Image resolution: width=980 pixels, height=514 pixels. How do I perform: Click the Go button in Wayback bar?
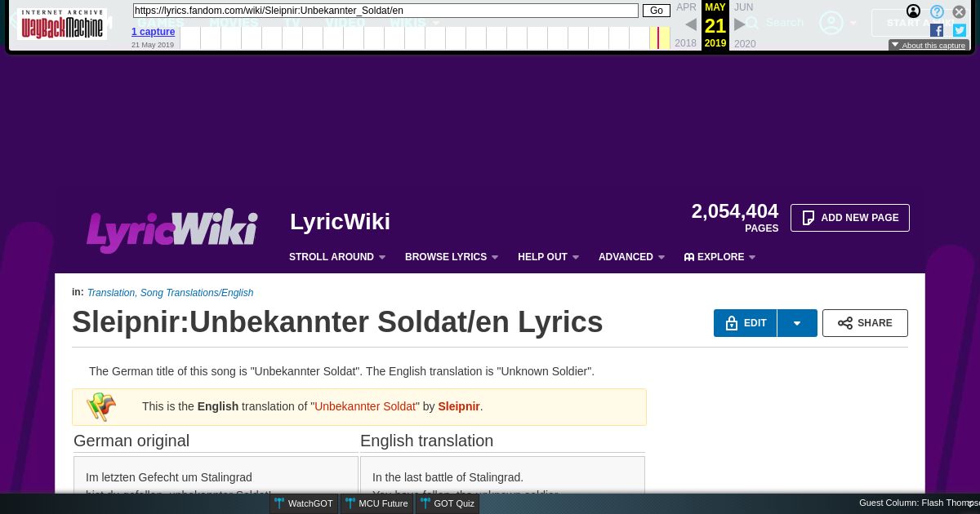657,11
